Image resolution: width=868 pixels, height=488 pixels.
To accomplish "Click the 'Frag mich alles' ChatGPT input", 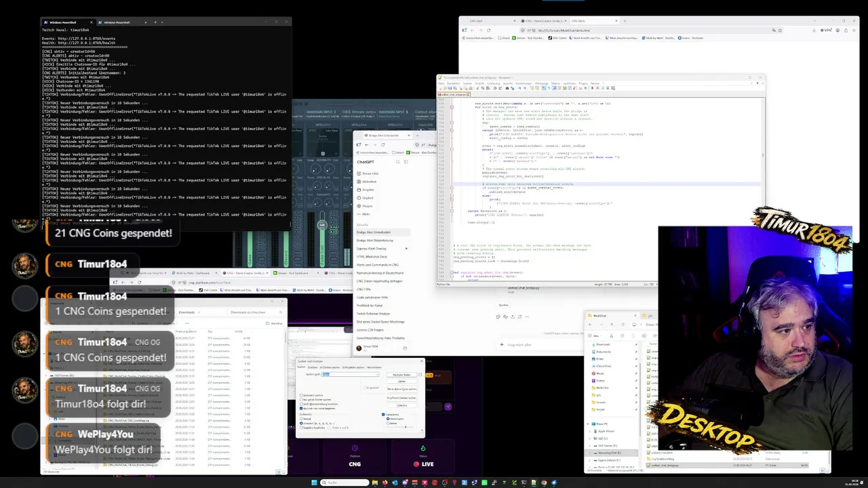I will 542,345.
